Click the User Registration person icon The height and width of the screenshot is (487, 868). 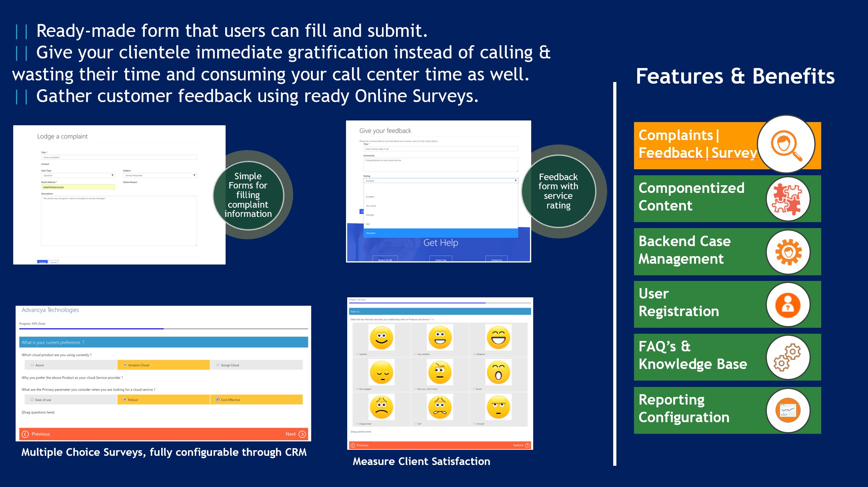point(788,305)
